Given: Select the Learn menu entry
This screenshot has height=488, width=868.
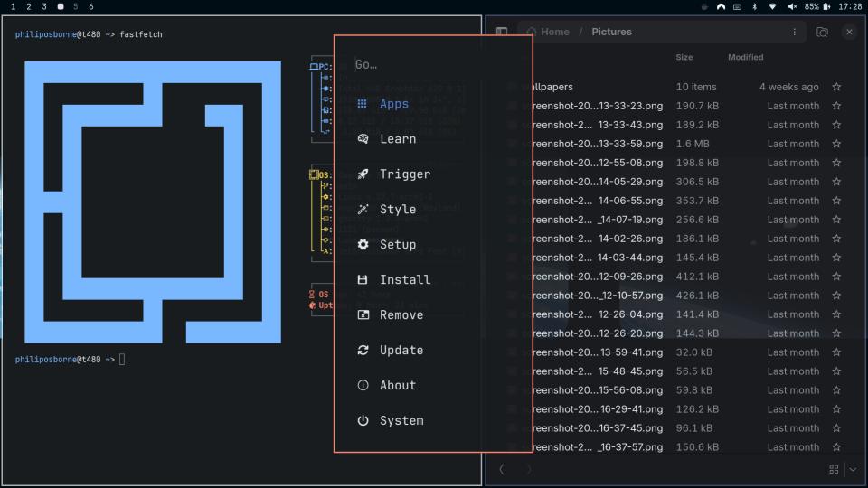Looking at the screenshot, I should point(397,139).
